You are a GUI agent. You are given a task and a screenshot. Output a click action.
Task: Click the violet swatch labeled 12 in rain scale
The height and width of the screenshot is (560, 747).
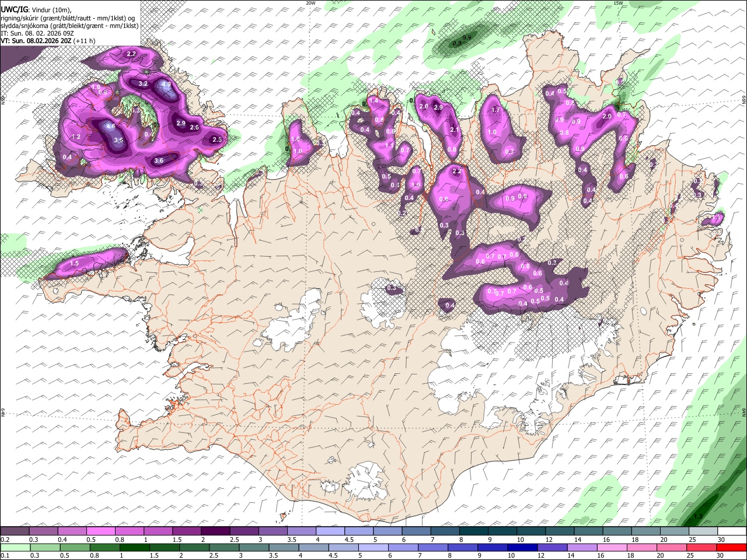pyautogui.click(x=552, y=548)
